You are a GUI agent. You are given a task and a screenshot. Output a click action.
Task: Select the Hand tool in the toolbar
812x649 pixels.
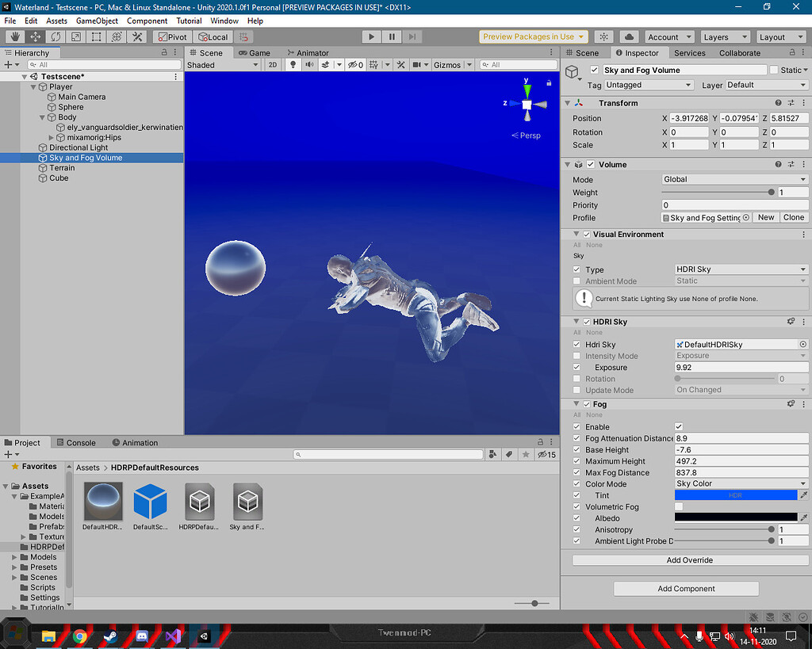13,36
